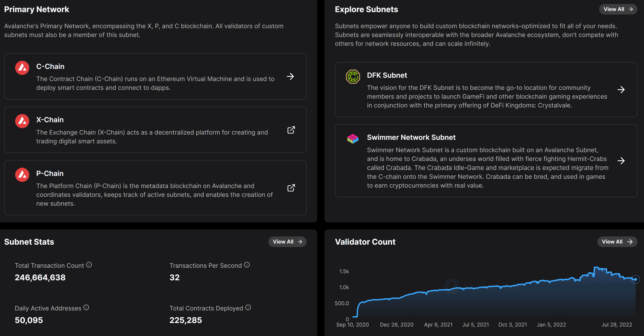Open X-Chain via its external link icon
This screenshot has height=336, width=644.
(291, 130)
